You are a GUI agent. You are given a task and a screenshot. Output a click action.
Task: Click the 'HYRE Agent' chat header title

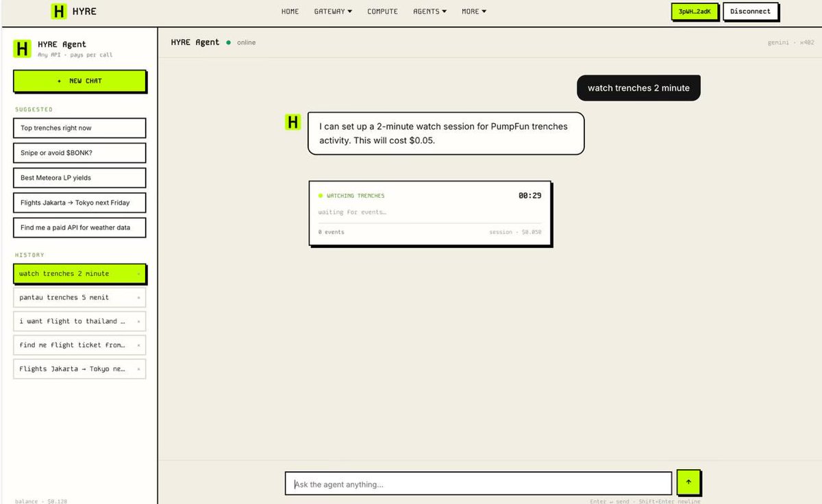coord(195,42)
